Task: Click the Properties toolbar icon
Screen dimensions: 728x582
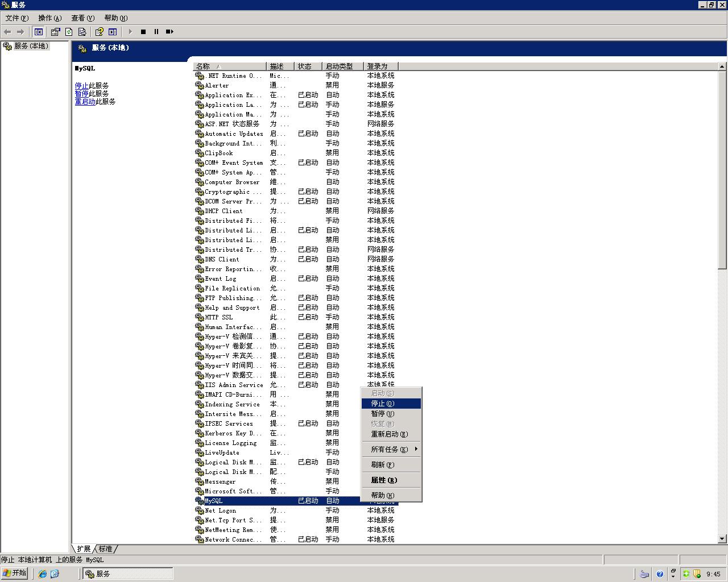Action: click(x=55, y=32)
